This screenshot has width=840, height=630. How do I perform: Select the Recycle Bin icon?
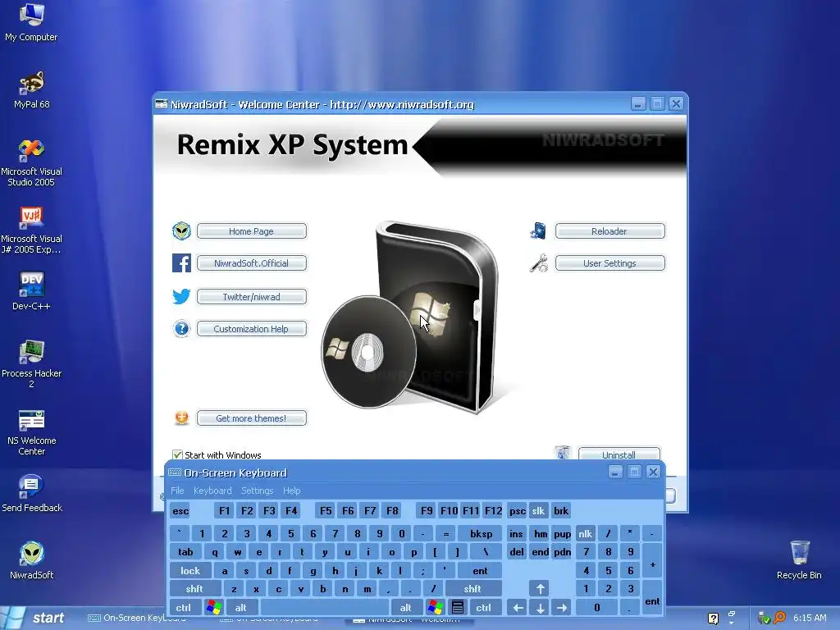tap(799, 560)
